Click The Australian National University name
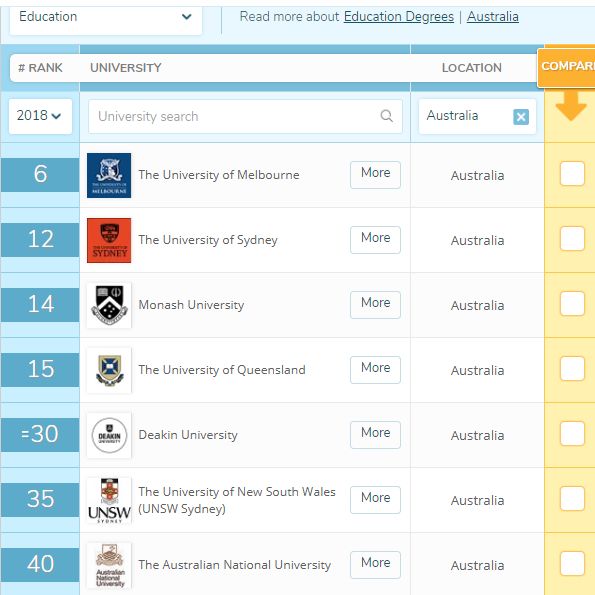 [235, 565]
